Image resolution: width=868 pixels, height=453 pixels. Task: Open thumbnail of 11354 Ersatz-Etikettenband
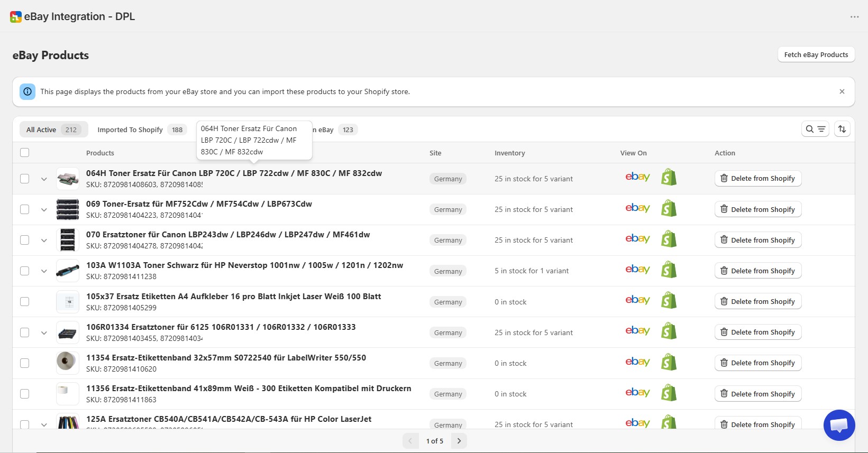tap(68, 363)
